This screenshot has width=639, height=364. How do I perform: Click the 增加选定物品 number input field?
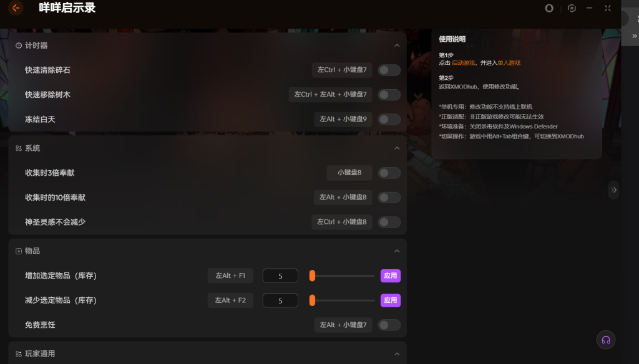[x=280, y=275]
